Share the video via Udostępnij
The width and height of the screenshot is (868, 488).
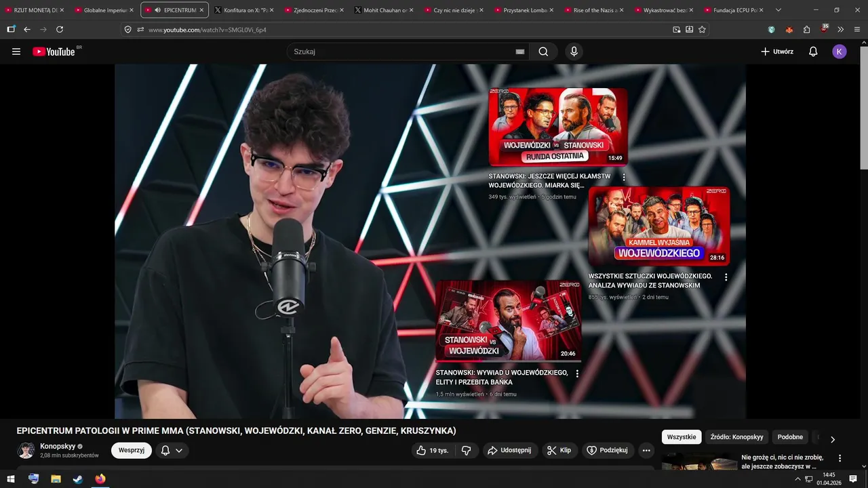[x=511, y=450]
